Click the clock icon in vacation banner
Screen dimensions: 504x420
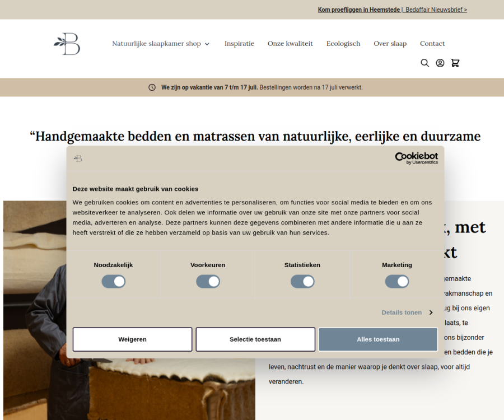click(152, 87)
